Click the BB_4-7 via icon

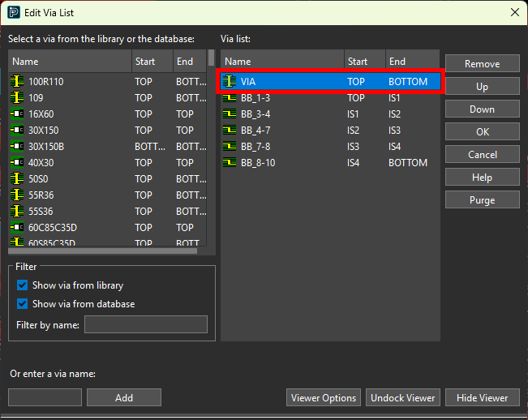(x=230, y=131)
